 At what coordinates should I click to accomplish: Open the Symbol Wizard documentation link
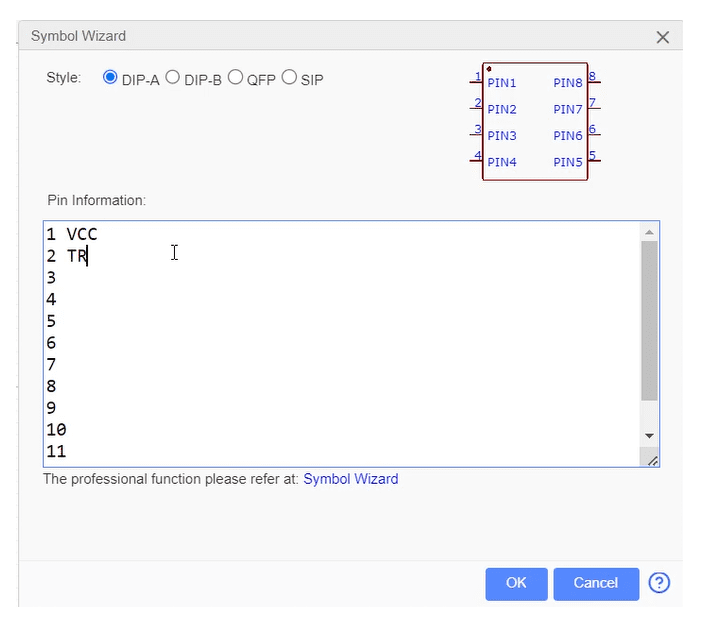coord(350,479)
